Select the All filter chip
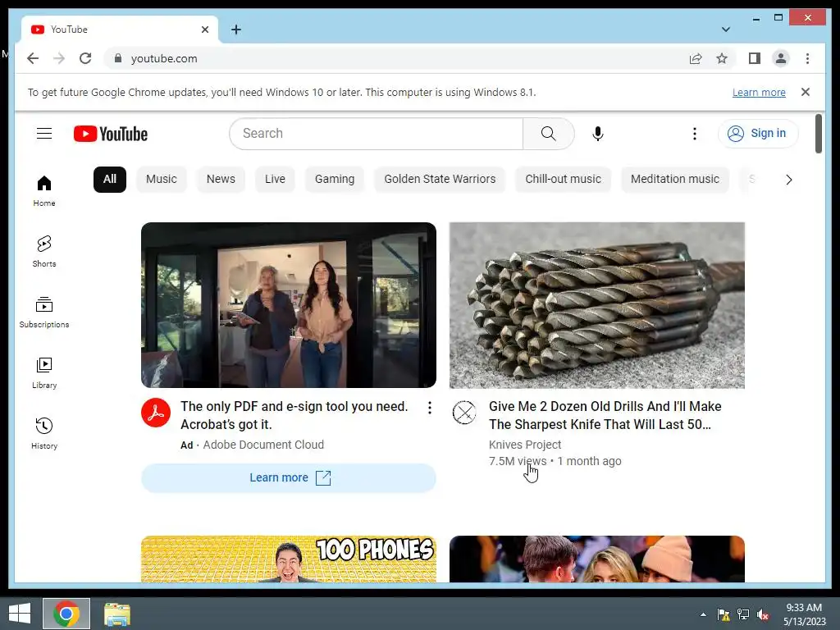Viewport: 840px width, 630px height. point(110,179)
